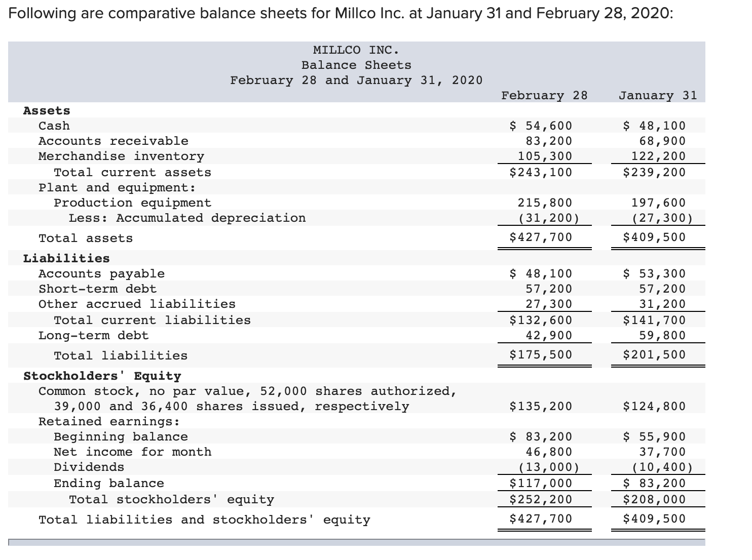
Task: Select Accounts receivable value 68,900
Action: click(x=662, y=141)
